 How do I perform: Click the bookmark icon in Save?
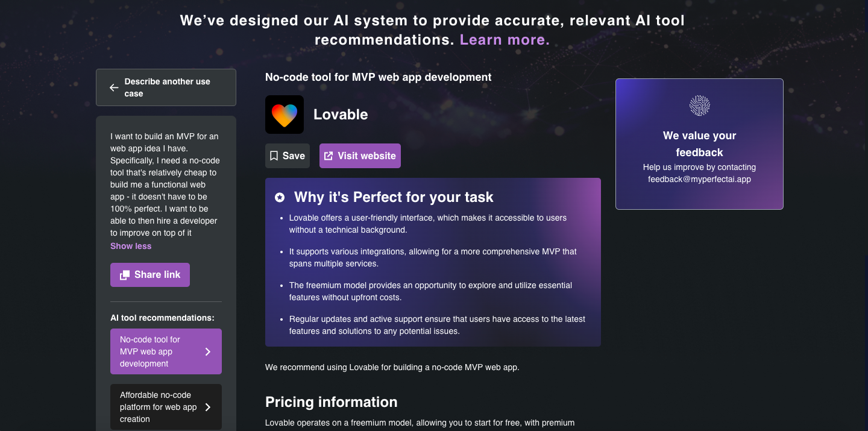(x=274, y=156)
